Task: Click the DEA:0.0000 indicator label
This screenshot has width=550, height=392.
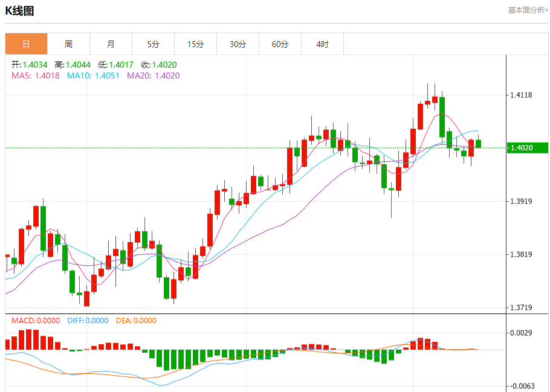Action: point(136,321)
